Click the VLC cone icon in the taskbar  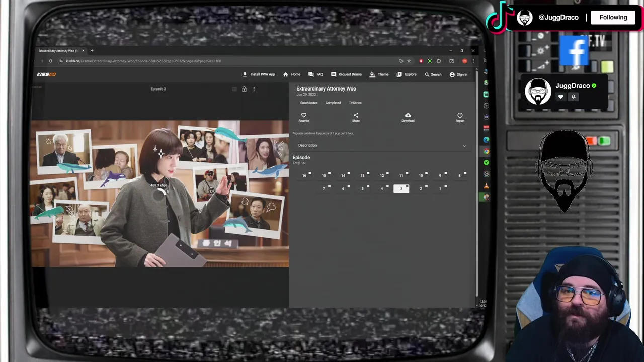tap(486, 186)
